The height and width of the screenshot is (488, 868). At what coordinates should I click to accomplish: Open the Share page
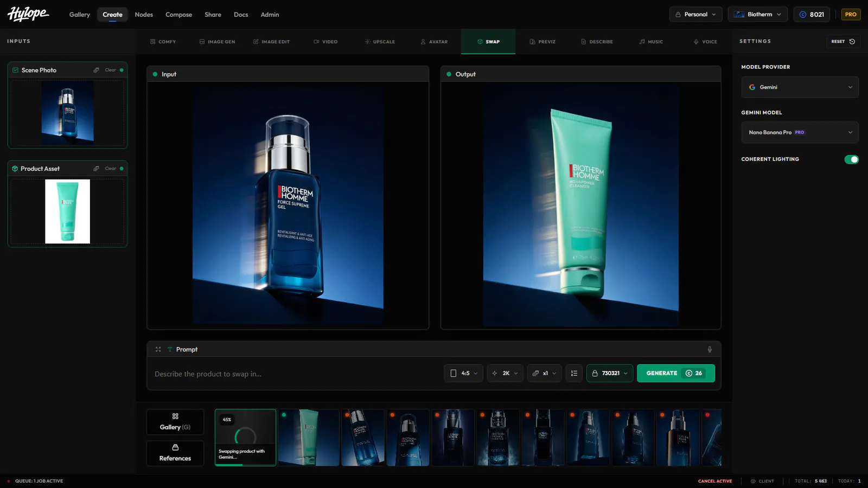[213, 15]
